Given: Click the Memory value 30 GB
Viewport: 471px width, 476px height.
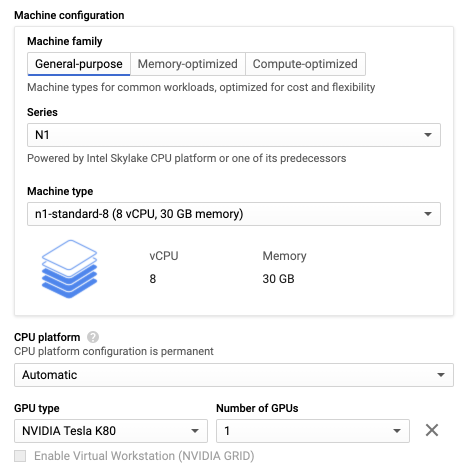Looking at the screenshot, I should pos(278,278).
